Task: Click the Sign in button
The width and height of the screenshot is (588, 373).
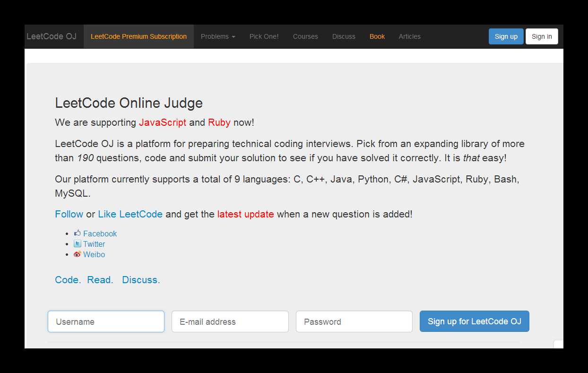Action: click(x=542, y=36)
